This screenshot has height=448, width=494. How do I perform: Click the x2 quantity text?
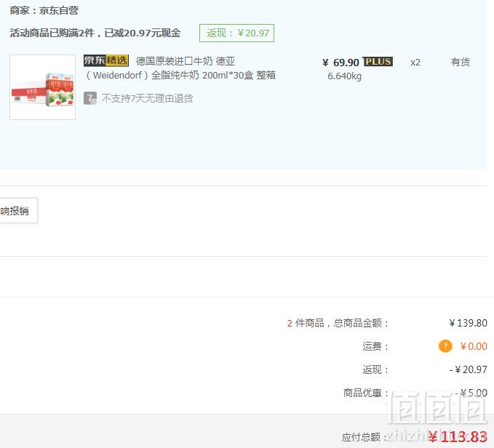[x=415, y=63]
